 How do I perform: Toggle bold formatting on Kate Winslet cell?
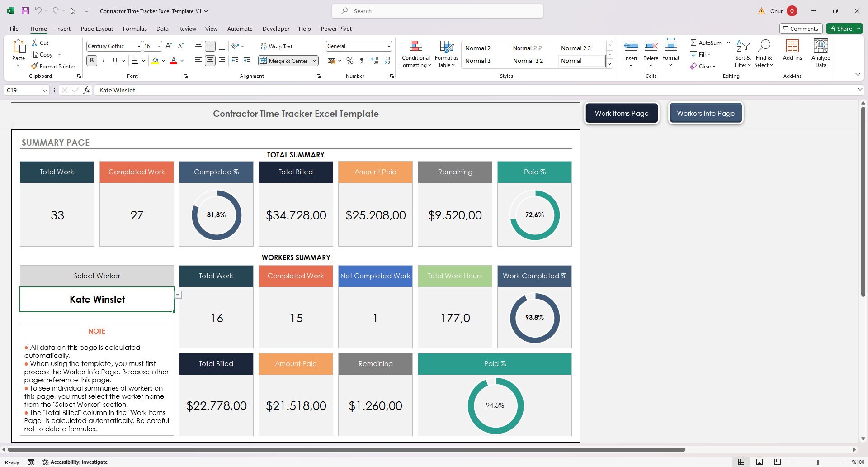[92, 60]
